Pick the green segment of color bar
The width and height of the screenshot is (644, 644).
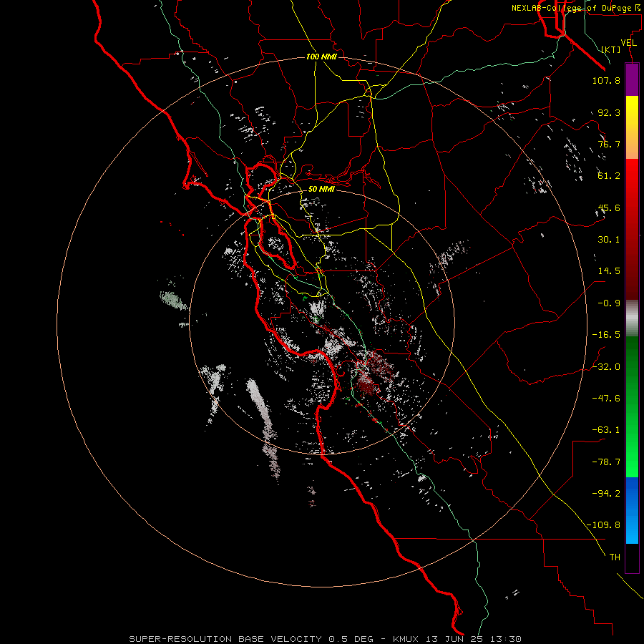tap(632, 406)
